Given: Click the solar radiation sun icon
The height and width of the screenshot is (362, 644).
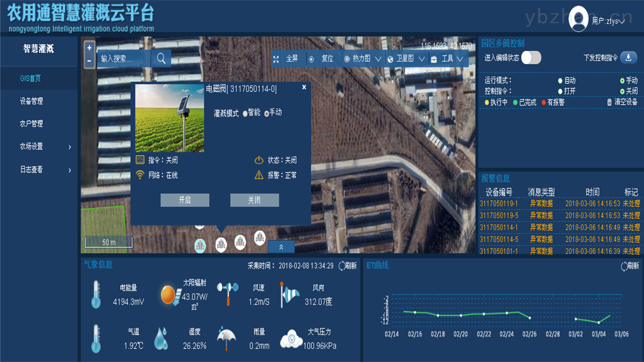Looking at the screenshot, I should pyautogui.click(x=170, y=295).
